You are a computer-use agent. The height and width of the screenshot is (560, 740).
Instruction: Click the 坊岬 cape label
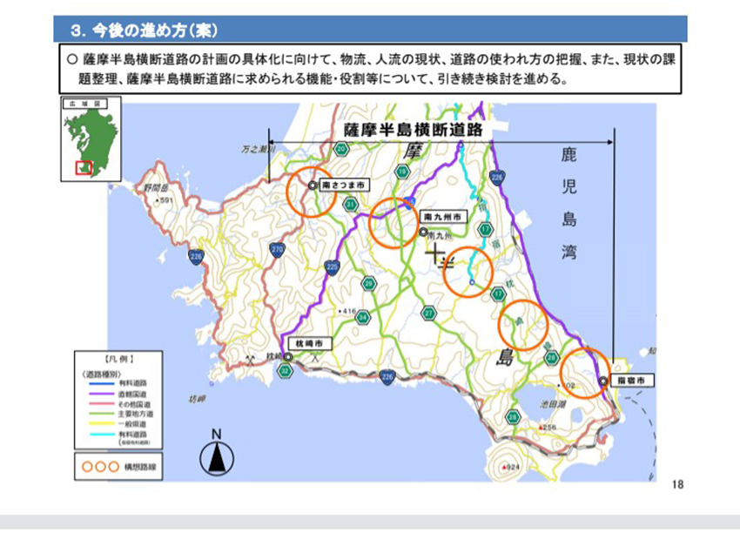click(197, 399)
